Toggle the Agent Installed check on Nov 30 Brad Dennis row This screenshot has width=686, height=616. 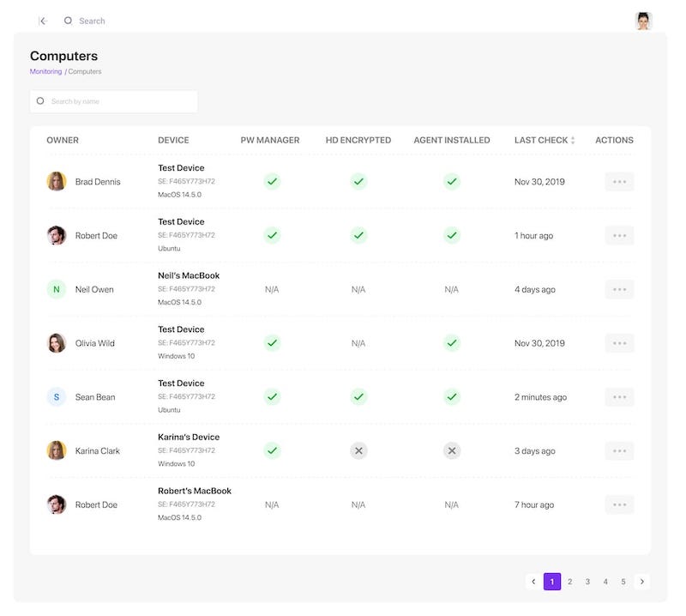(452, 181)
